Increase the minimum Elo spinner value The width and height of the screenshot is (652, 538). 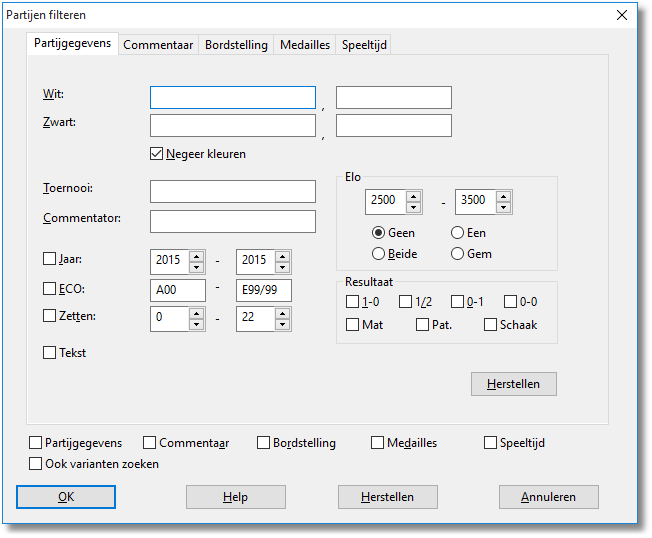[x=413, y=196]
